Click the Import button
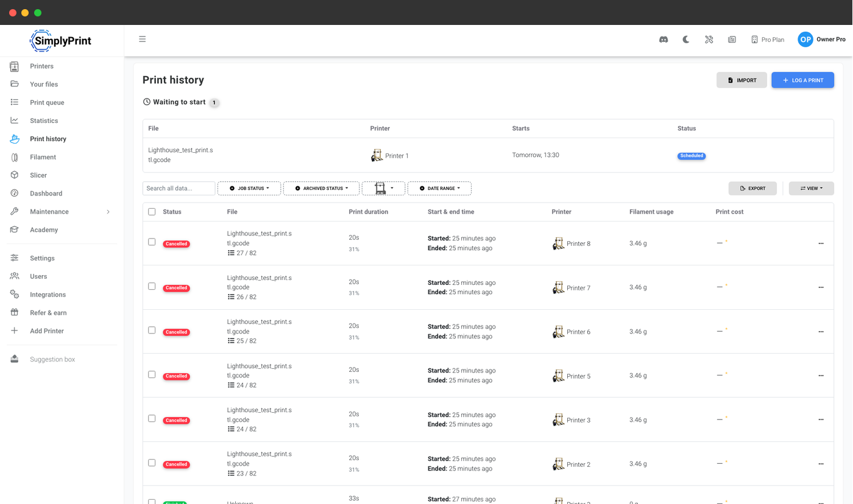 [x=742, y=80]
